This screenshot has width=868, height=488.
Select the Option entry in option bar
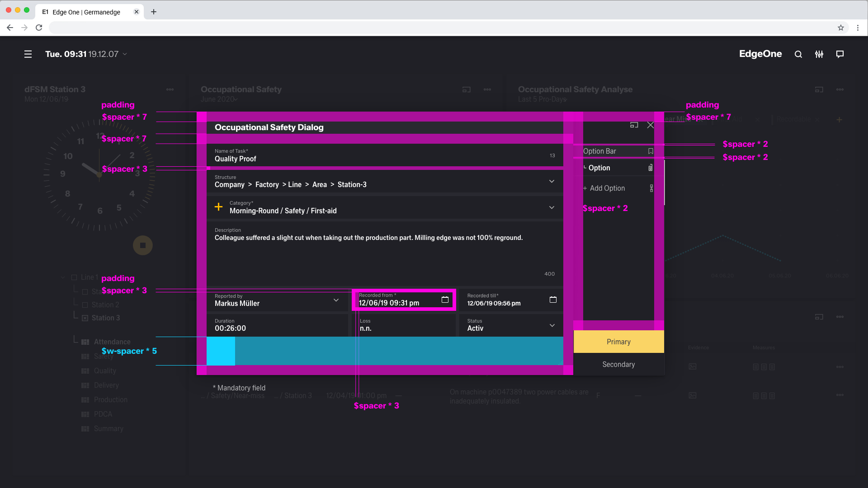(x=599, y=168)
